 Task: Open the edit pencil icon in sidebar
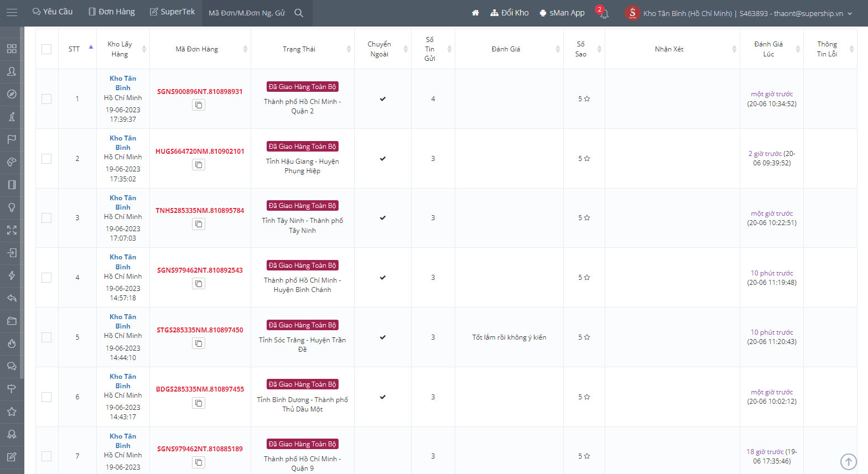tap(12, 457)
